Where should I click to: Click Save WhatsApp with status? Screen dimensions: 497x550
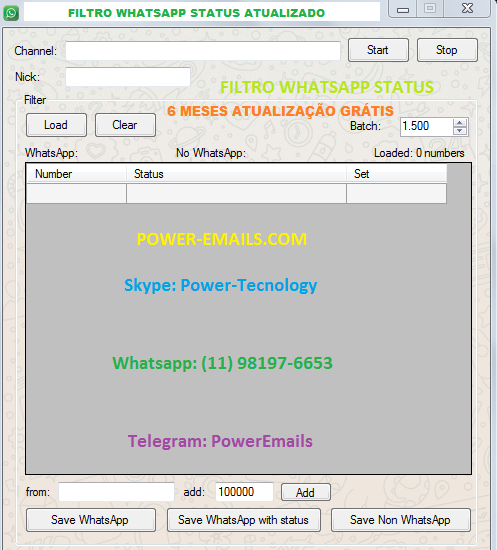244,520
